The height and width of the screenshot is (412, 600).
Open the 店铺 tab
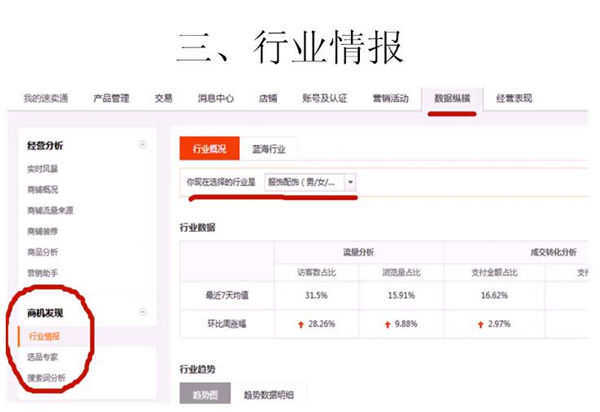(268, 98)
